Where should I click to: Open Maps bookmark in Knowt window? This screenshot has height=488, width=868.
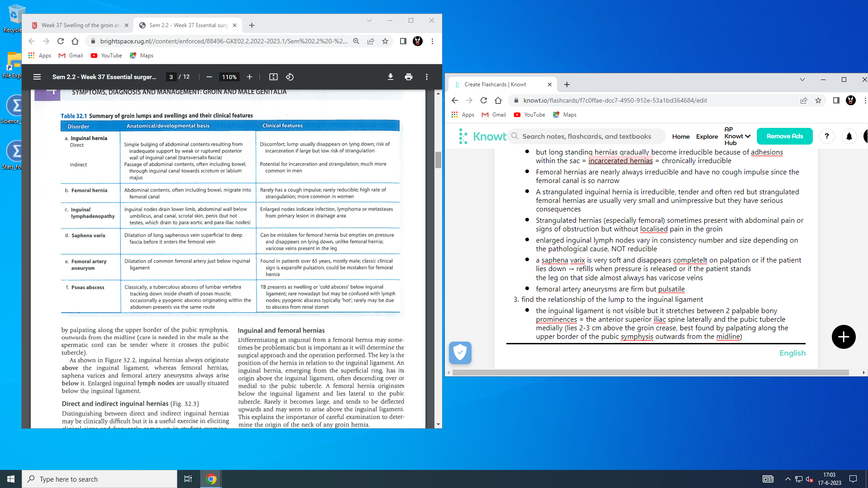(565, 115)
